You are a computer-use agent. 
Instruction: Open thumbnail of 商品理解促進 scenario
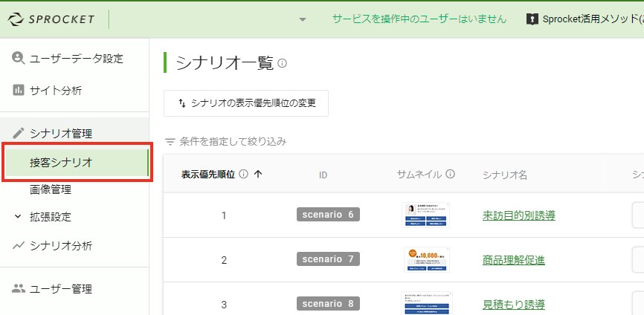point(427,259)
